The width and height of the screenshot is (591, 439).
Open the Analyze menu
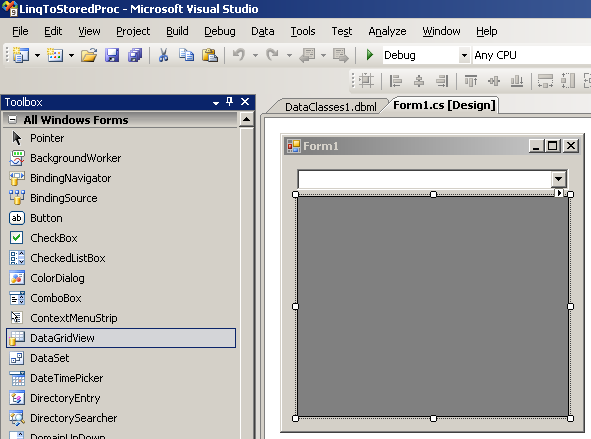[387, 31]
